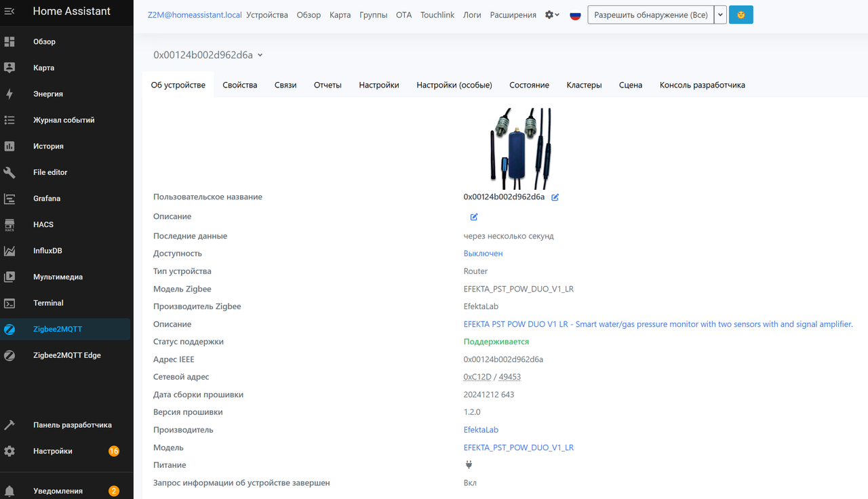Select Touchlink in the top navigation
The width and height of the screenshot is (868, 499).
[437, 15]
